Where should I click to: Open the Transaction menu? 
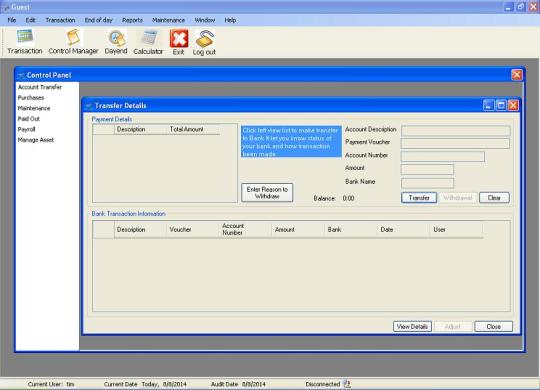60,20
